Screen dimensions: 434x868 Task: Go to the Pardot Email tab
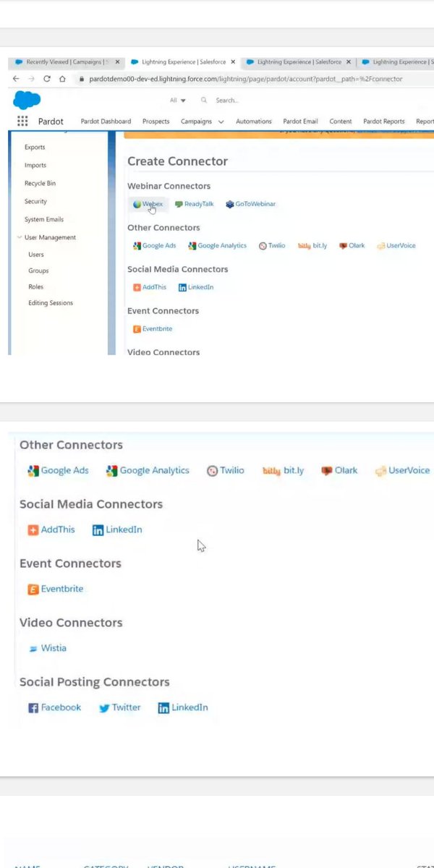(x=300, y=122)
